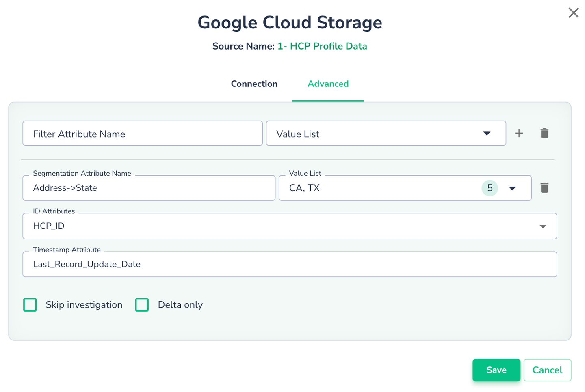
Task: Check the Delta only checkbox
Action: [x=142, y=305]
